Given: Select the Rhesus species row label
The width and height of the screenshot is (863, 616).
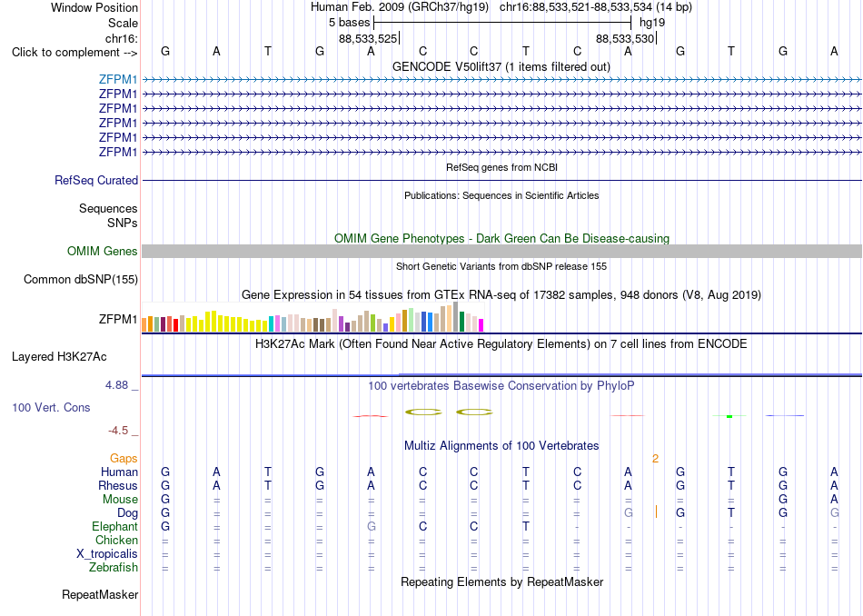Looking at the screenshot, I should (x=118, y=485).
